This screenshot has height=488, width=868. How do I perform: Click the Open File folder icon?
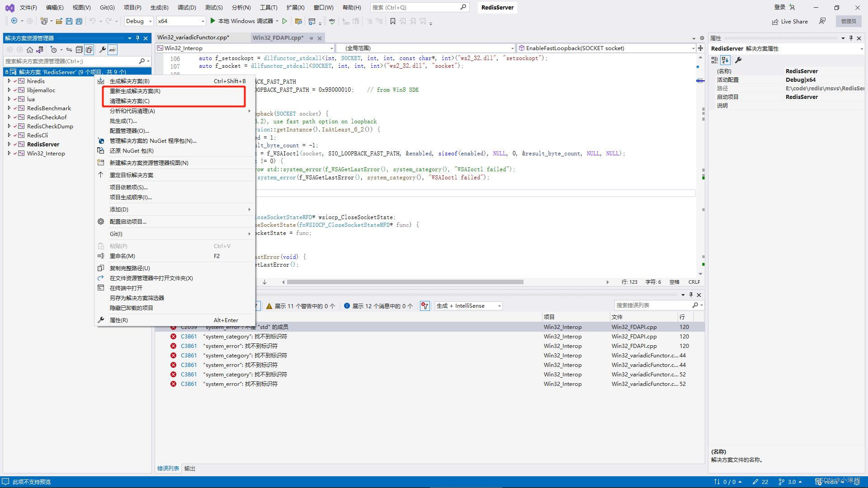59,21
